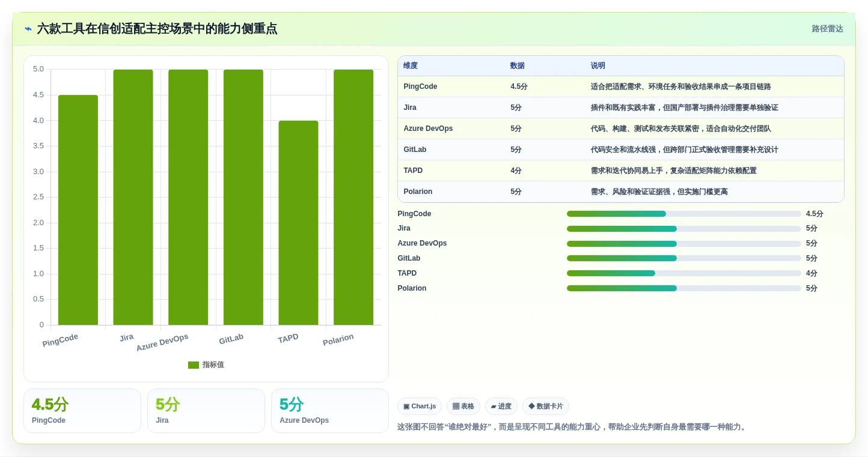Open the 5分 Azure DevOps data card
Viewport: 868px width, 457px height.
click(x=330, y=411)
